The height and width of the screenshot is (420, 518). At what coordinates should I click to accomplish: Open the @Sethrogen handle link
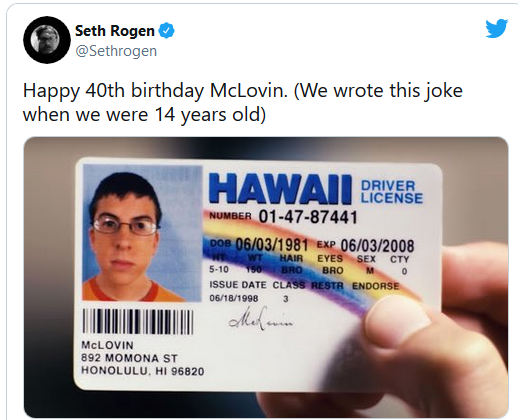(116, 51)
